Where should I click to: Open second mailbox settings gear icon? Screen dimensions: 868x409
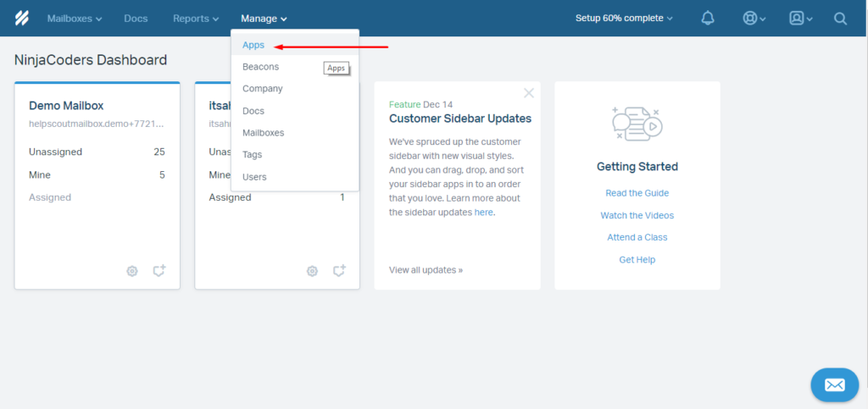point(312,271)
